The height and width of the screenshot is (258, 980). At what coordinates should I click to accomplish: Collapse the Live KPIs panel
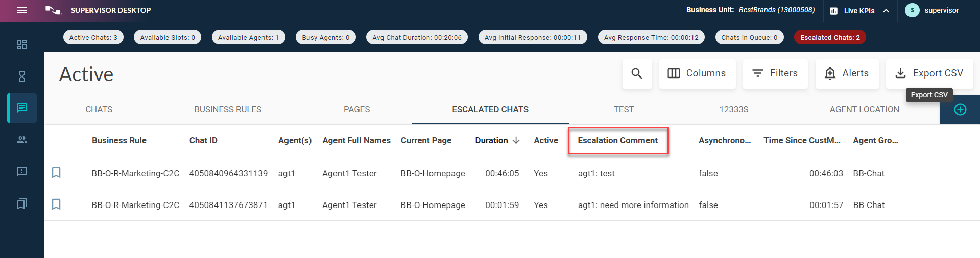pyautogui.click(x=886, y=11)
